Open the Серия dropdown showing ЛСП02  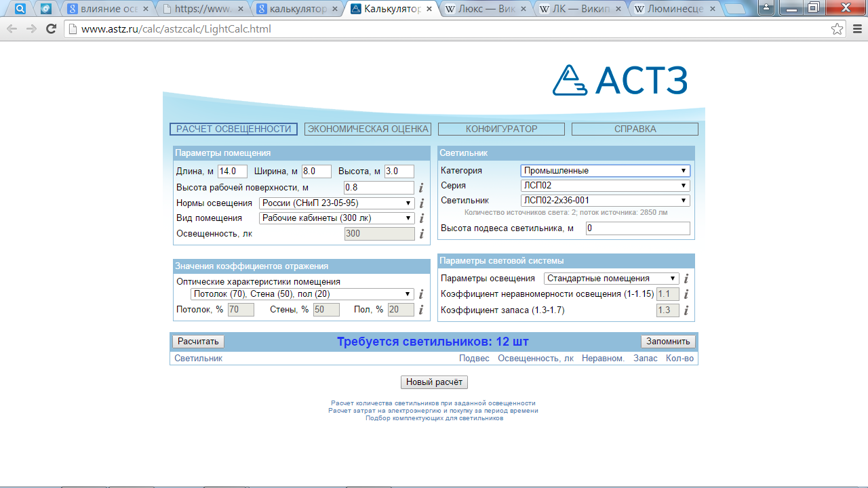(x=606, y=186)
